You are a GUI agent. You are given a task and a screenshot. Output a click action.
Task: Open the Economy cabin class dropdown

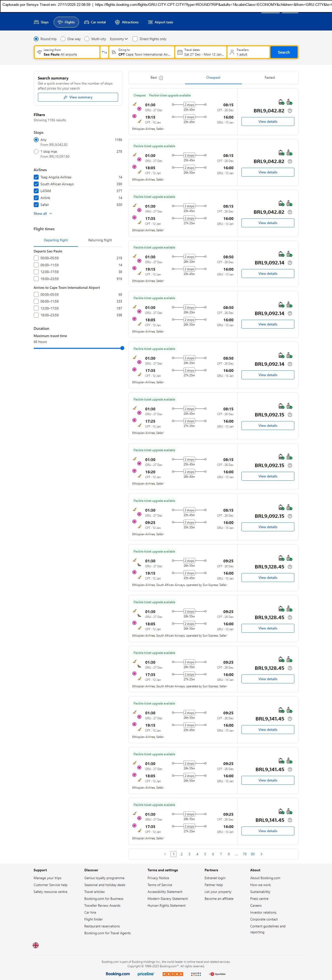coord(119,39)
